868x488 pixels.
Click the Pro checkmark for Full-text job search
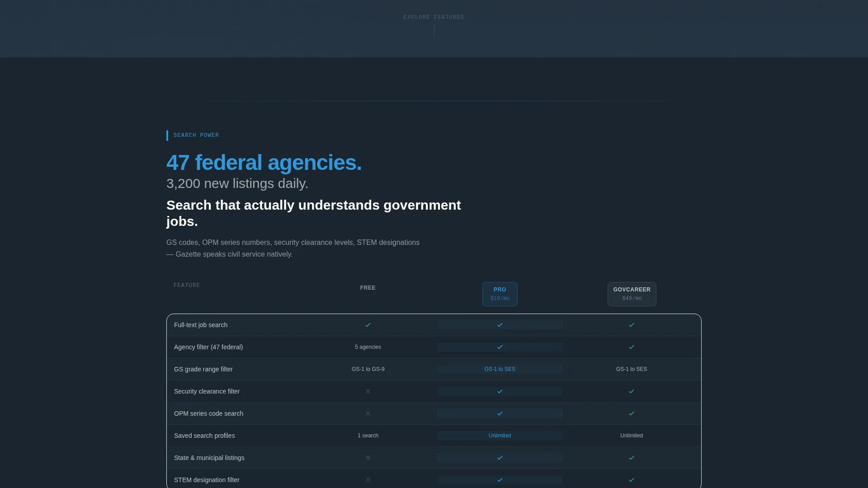[500, 325]
